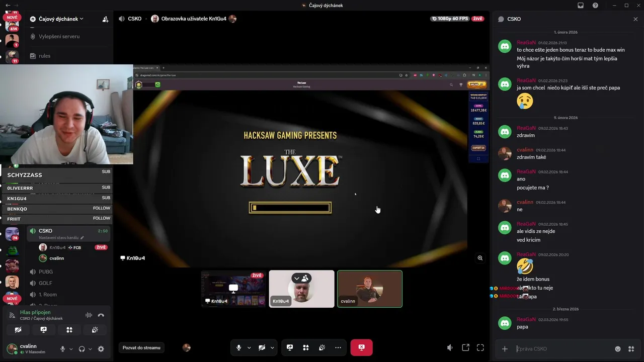Toggle deafen headphones in the user panel

[x=82, y=349]
